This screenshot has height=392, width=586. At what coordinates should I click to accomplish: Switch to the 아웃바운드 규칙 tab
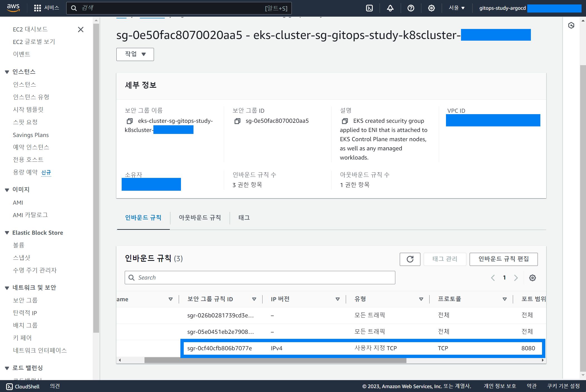point(200,218)
